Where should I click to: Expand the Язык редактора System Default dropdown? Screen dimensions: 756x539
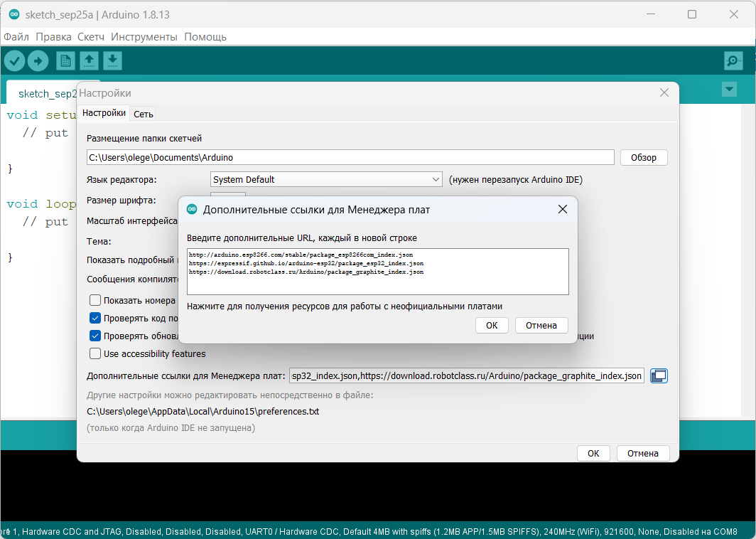[x=326, y=179]
